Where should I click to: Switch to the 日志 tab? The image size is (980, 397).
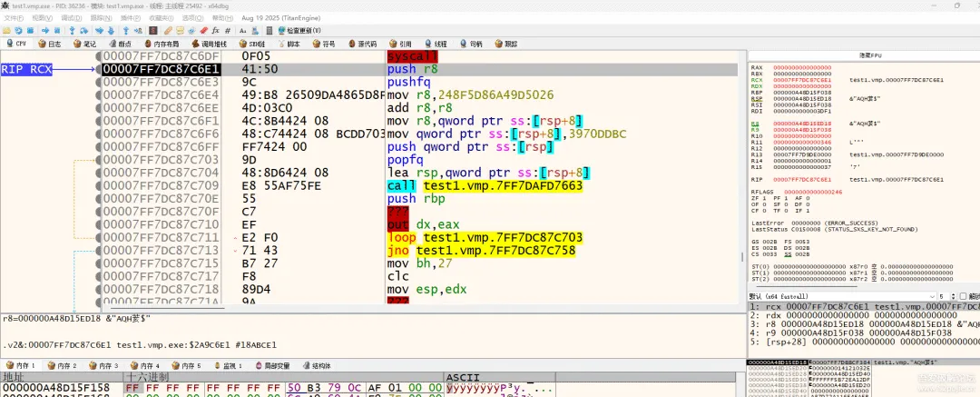pos(49,44)
